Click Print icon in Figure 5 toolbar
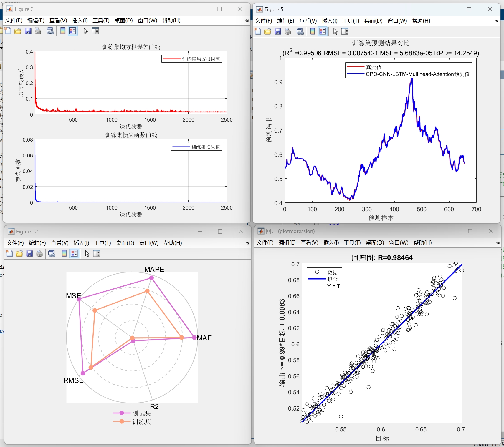 [288, 31]
